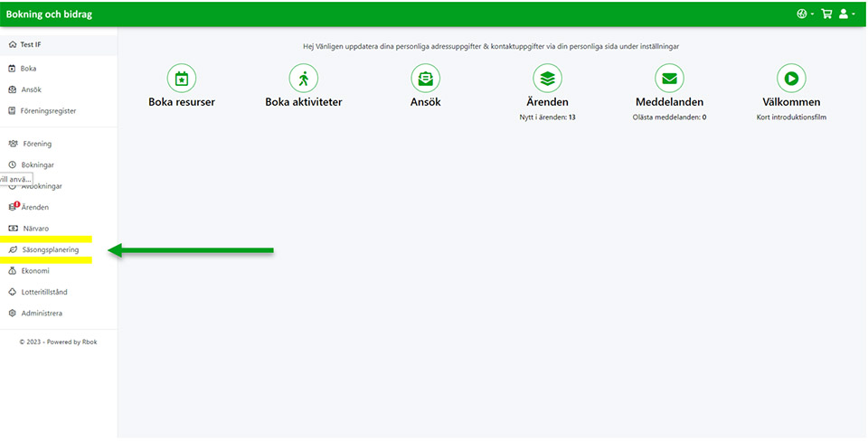
Task: Open Bokningar in the sidebar
Action: (37, 164)
